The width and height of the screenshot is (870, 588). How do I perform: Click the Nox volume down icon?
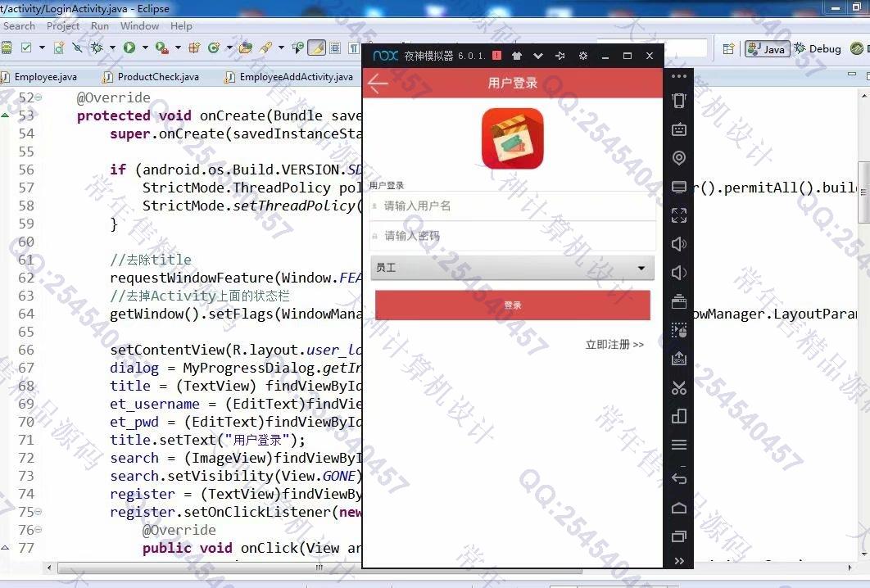(x=679, y=273)
